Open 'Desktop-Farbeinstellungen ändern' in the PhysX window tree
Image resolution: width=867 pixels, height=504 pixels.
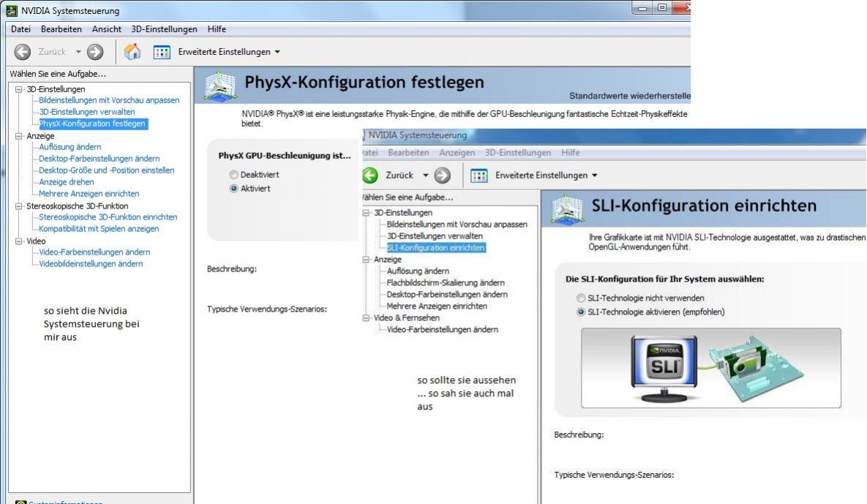[100, 159]
